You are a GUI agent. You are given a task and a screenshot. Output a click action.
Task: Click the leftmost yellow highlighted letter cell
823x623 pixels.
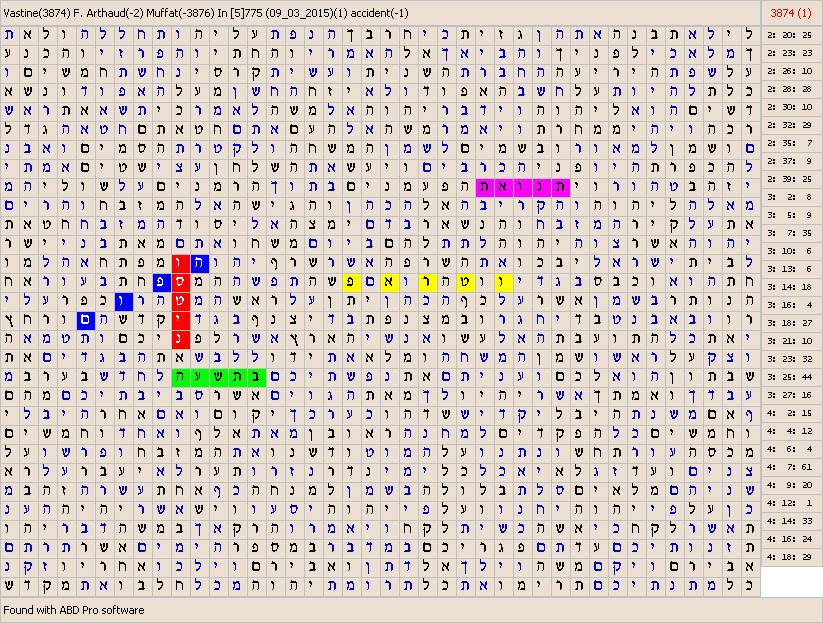click(351, 282)
